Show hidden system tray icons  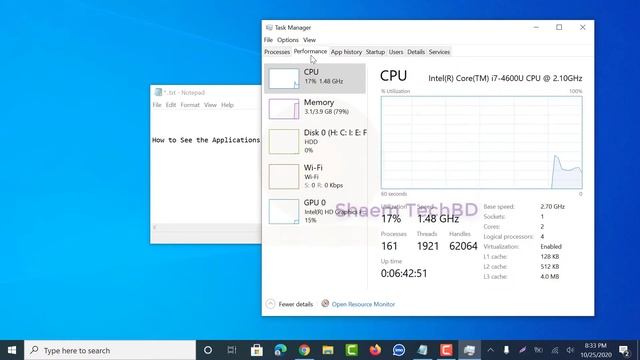[491, 350]
